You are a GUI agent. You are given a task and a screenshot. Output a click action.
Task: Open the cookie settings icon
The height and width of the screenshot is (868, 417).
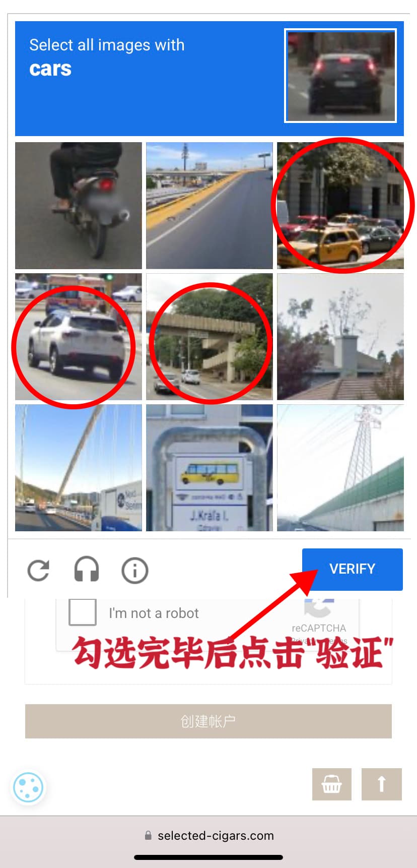[28, 787]
